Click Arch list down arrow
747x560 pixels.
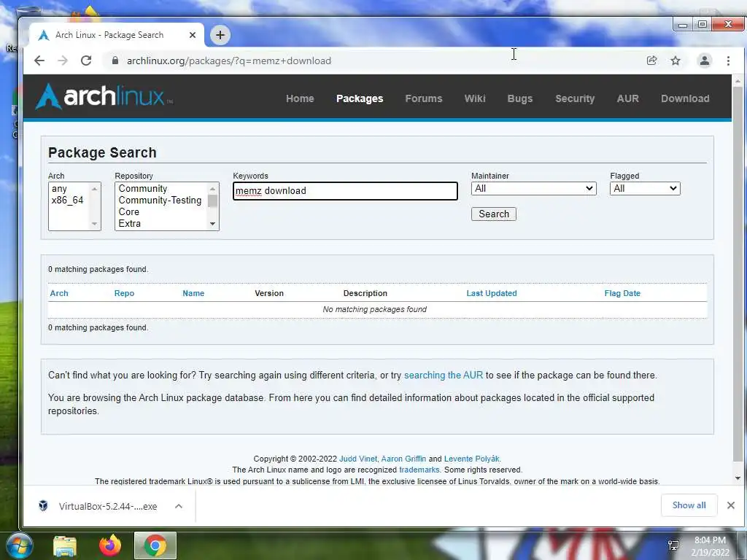[x=94, y=224]
